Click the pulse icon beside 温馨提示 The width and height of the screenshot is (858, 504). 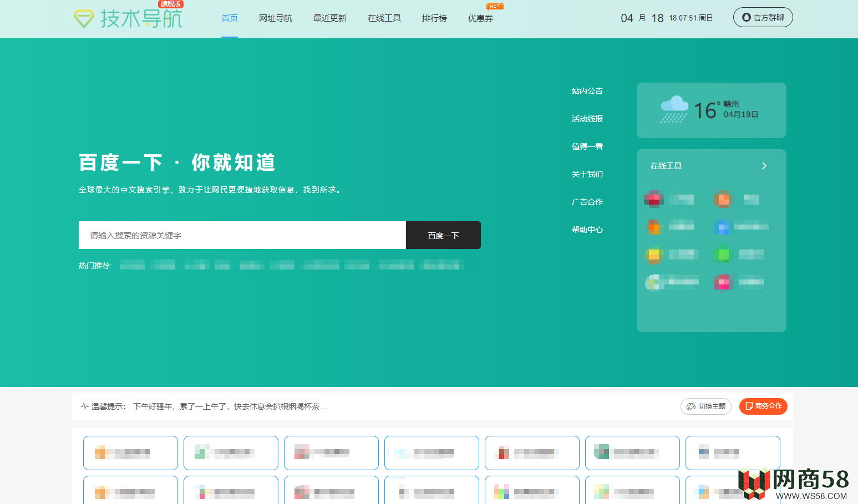point(85,406)
